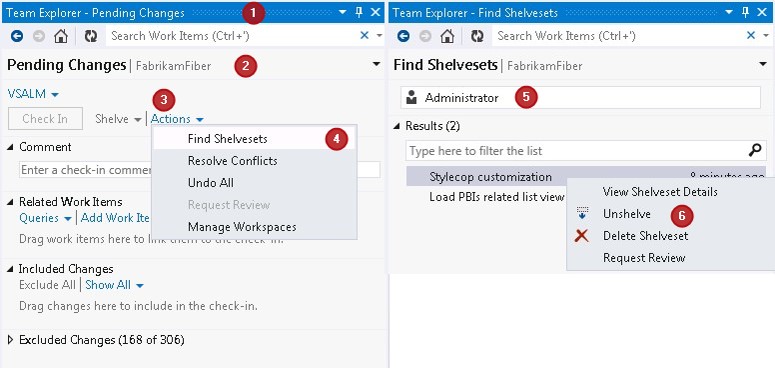The image size is (775, 370).
Task: Click Unshelve arrow icon in context menu
Action: point(583,214)
